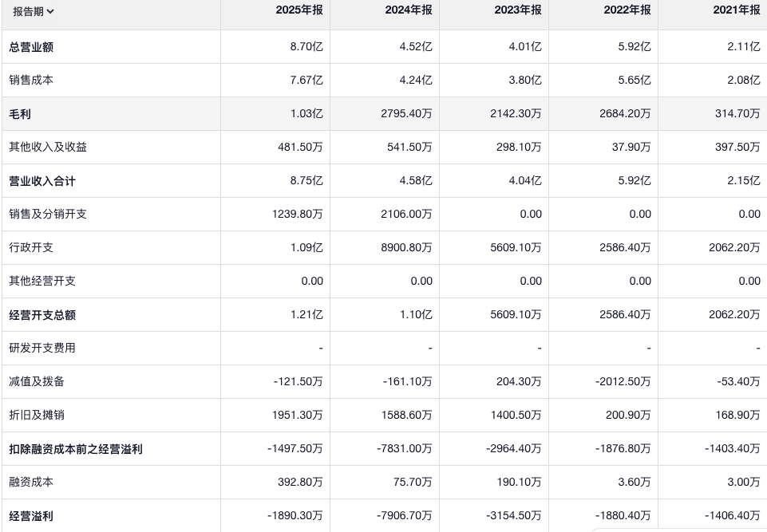Click the 行政开支 row label
This screenshot has height=532, width=767.
[x=31, y=248]
